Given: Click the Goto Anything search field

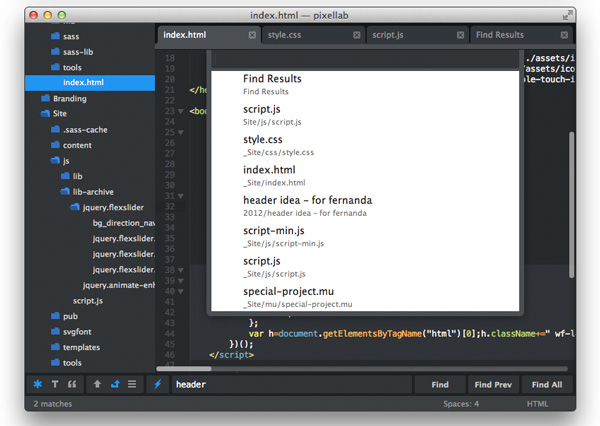Looking at the screenshot, I should [365, 60].
